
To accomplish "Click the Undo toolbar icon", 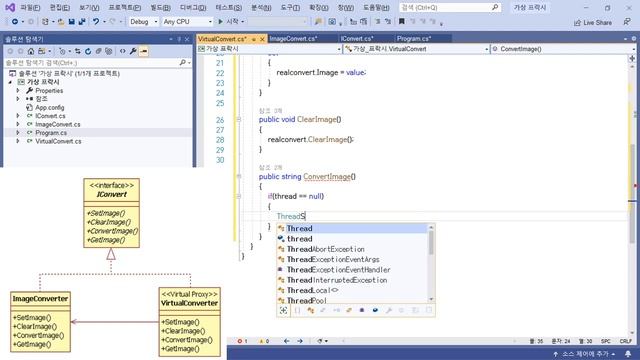I will click(x=96, y=22).
